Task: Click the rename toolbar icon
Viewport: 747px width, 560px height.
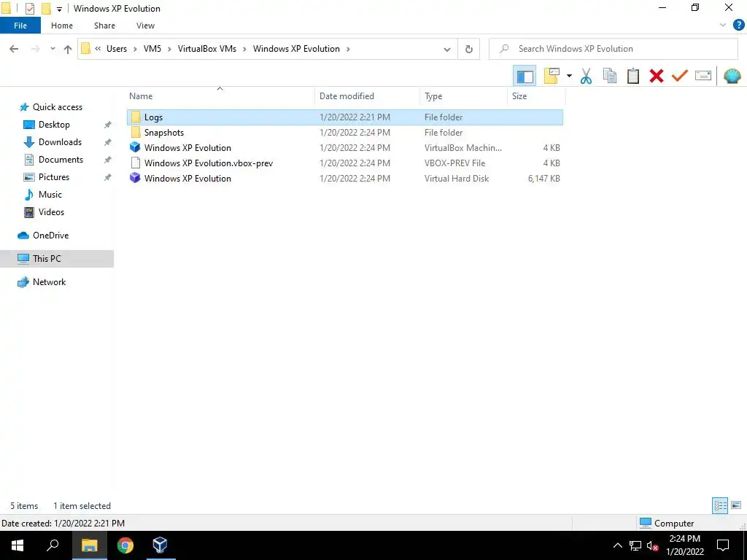Action: (x=703, y=76)
